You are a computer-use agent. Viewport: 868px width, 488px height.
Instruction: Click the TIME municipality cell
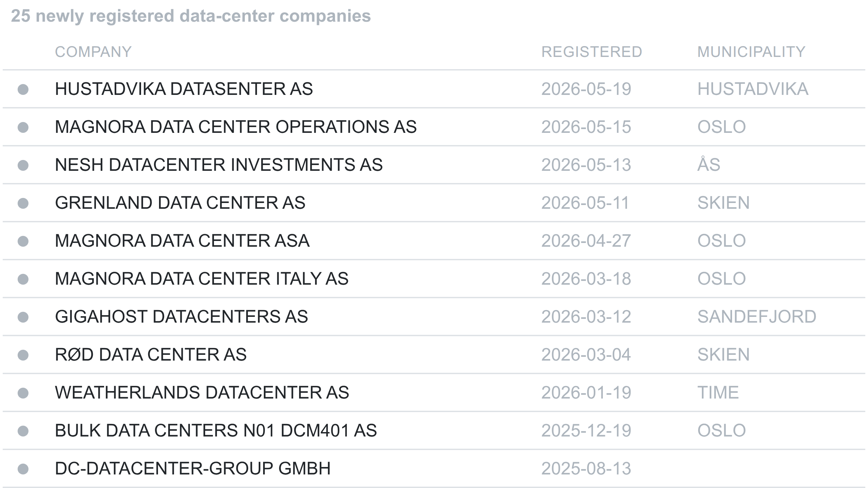718,393
